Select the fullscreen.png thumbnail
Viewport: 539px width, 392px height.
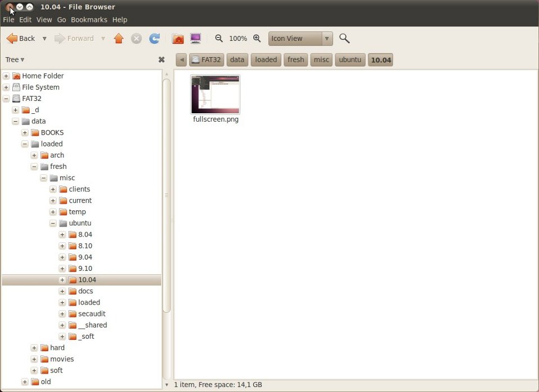click(x=215, y=94)
